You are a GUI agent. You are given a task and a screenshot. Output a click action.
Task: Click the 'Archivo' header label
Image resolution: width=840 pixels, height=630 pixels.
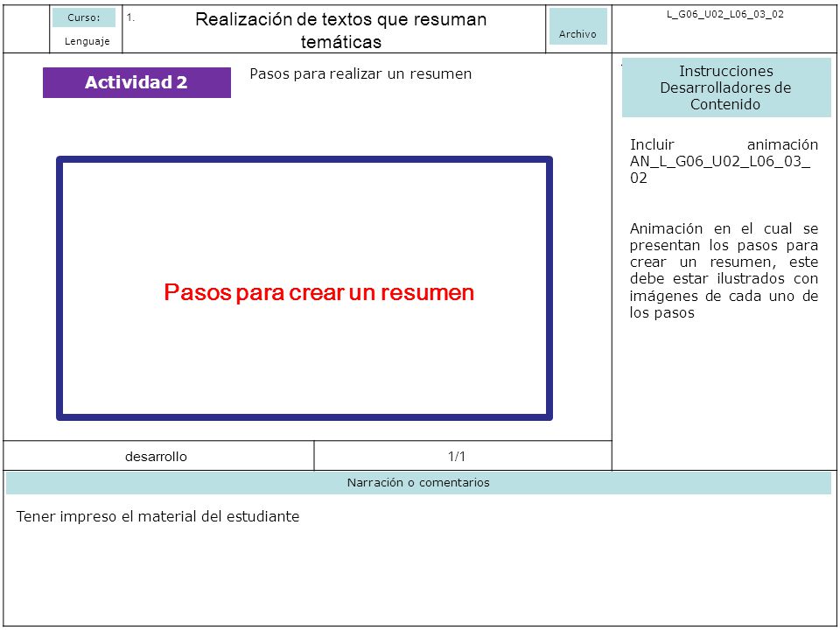[x=578, y=26]
